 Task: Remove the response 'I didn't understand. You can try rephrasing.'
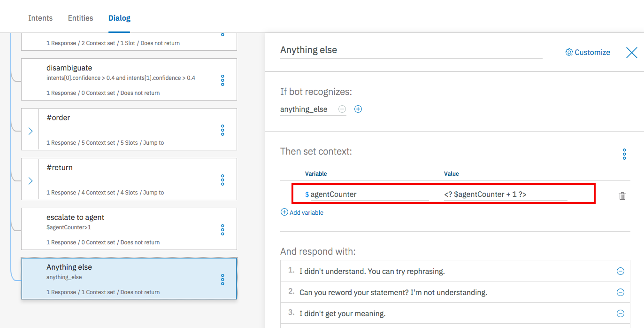tap(620, 271)
